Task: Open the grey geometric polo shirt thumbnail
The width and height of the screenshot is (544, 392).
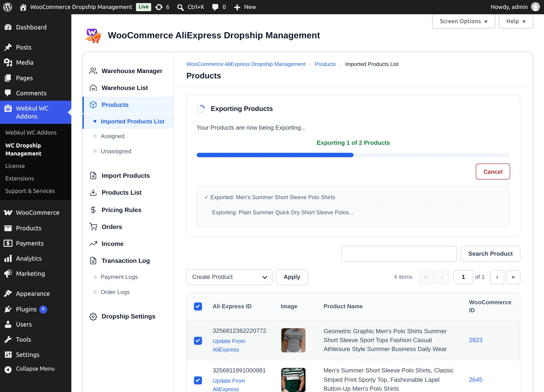Action: click(293, 340)
